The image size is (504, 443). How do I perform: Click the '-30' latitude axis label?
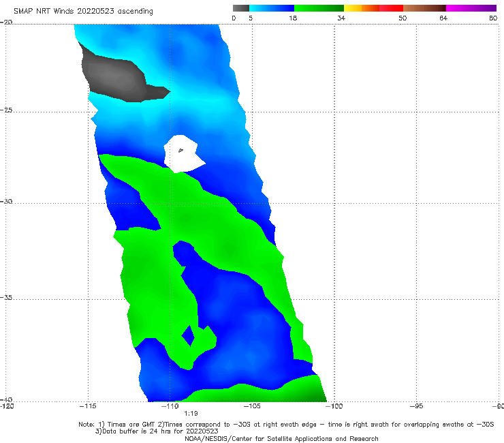pyautogui.click(x=6, y=201)
